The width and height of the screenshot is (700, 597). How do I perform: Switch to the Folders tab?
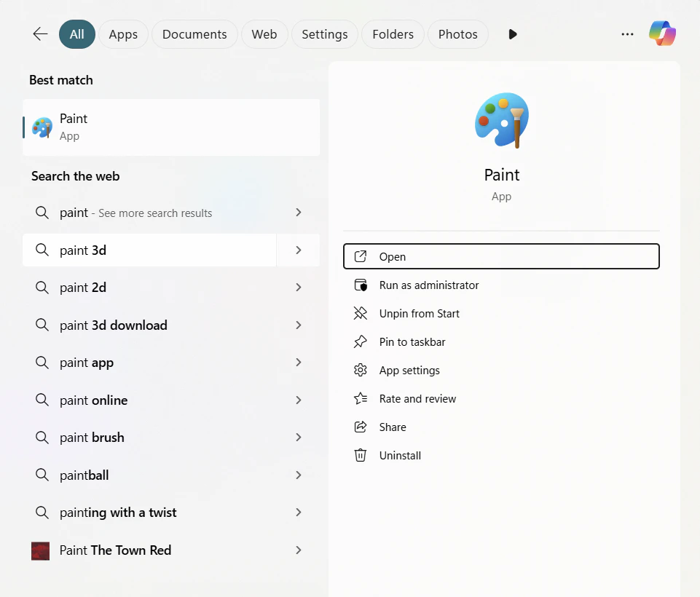tap(393, 34)
